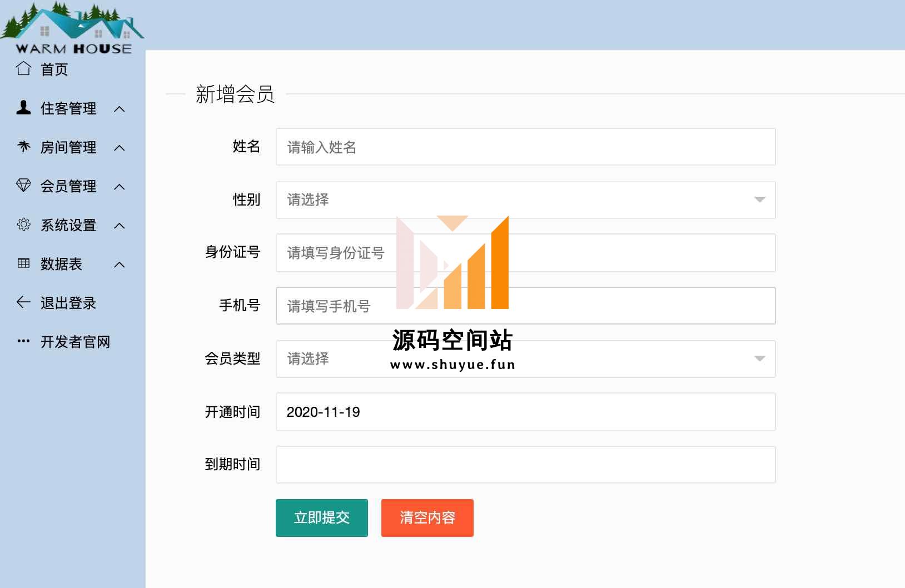Screen dimensions: 905x588
Task: Click the 立即提交 button
Action: tap(322, 517)
